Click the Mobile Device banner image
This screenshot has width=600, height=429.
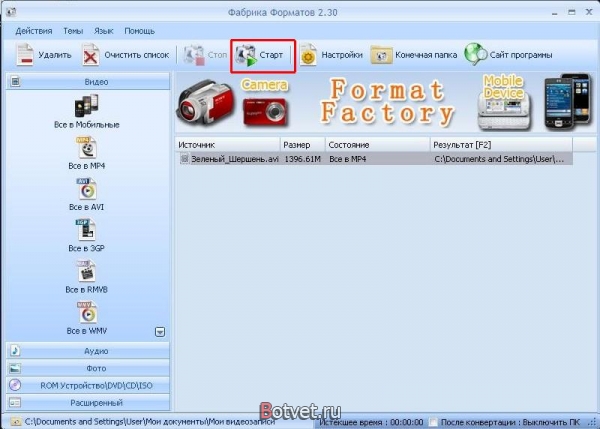(505, 103)
